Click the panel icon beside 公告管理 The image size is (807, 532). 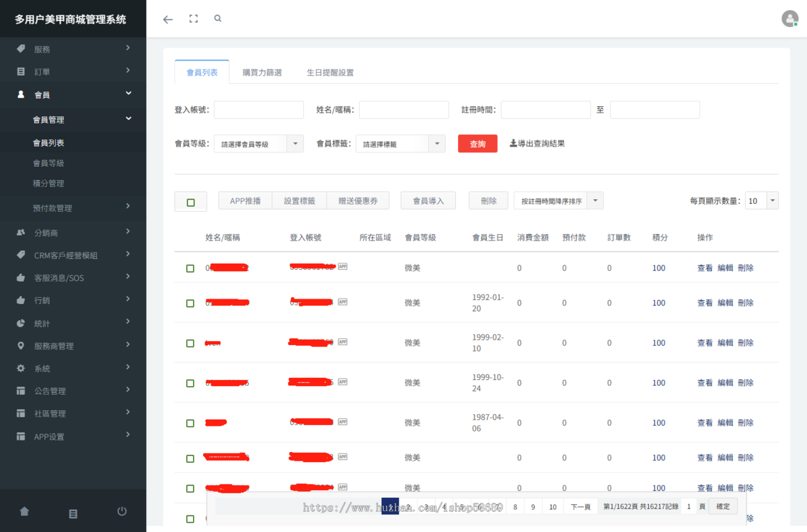pyautogui.click(x=21, y=391)
